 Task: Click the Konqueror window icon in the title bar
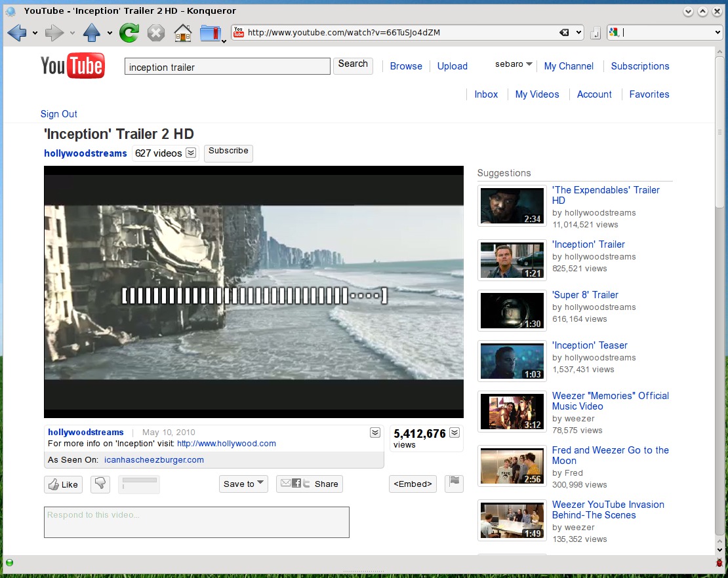click(x=10, y=10)
